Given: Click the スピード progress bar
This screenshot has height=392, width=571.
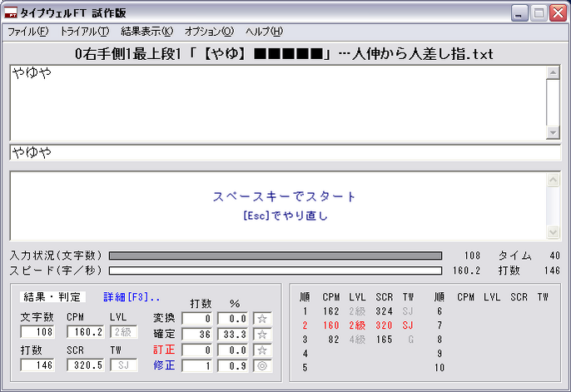Looking at the screenshot, I should (276, 270).
